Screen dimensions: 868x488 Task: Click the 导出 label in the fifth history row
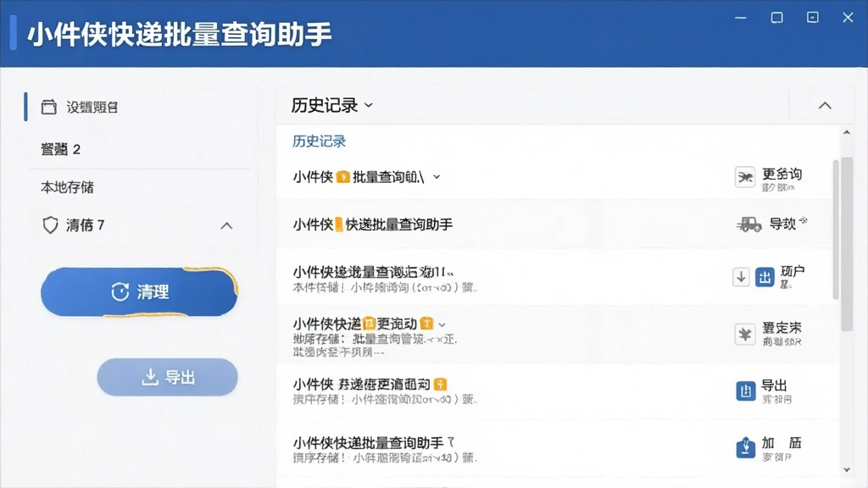[774, 385]
